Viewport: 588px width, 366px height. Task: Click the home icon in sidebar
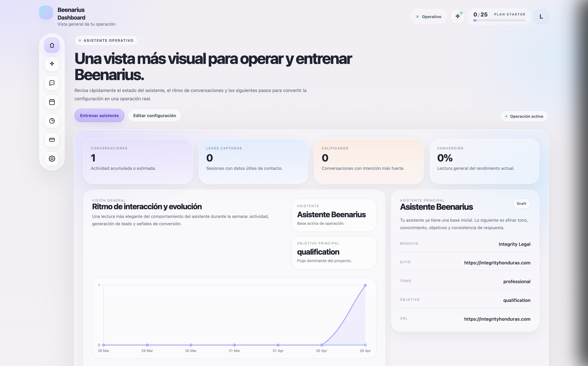click(52, 45)
